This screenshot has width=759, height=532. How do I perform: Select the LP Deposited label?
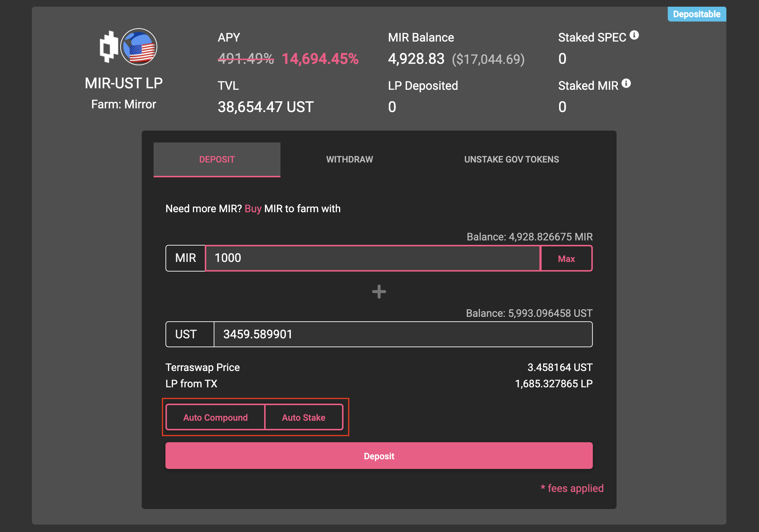coord(423,86)
